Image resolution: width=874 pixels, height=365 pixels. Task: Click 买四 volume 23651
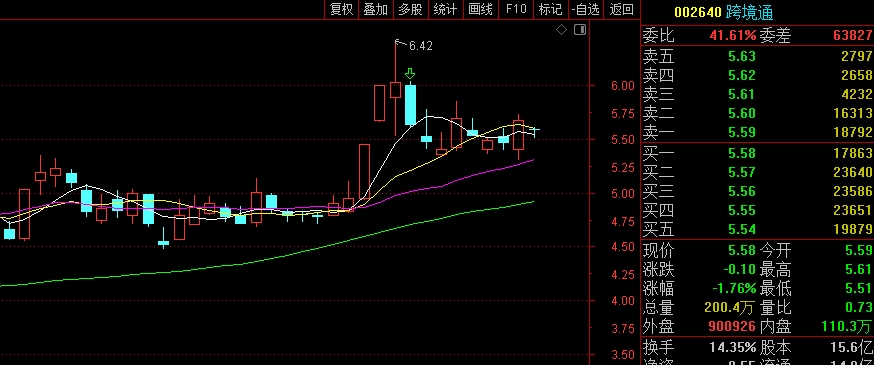point(853,210)
